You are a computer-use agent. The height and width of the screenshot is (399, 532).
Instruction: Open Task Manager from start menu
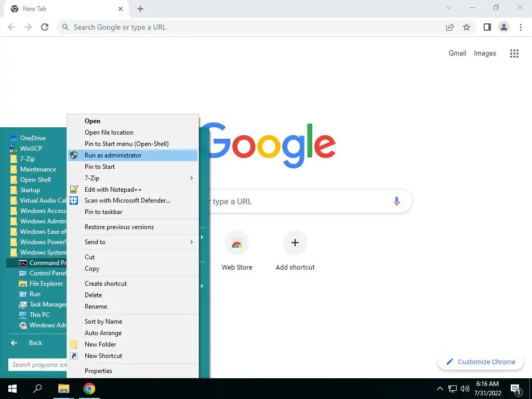tap(42, 304)
